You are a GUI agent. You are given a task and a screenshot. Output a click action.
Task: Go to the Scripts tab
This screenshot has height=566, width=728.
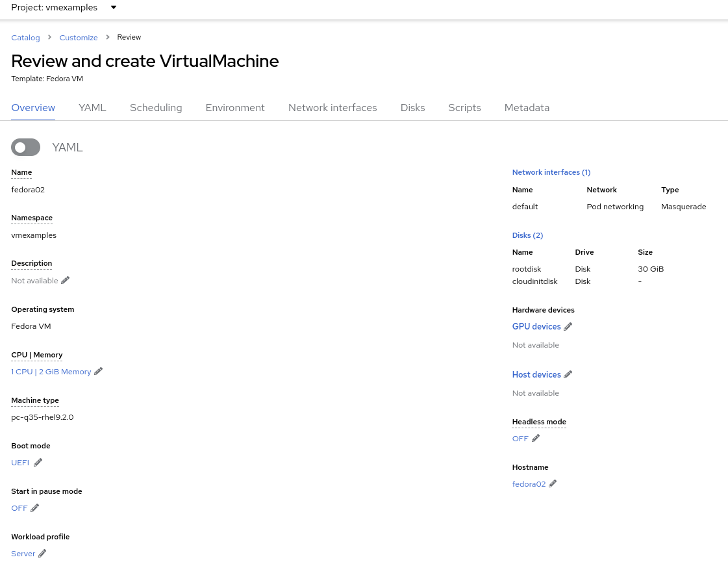464,108
